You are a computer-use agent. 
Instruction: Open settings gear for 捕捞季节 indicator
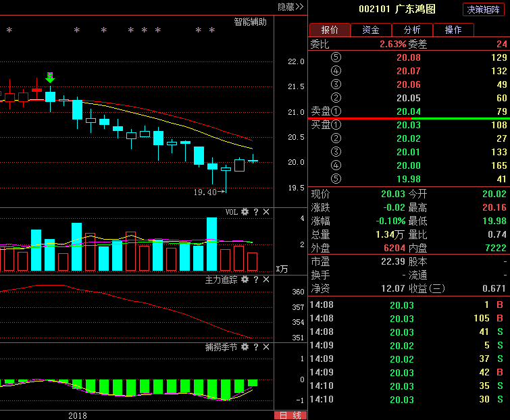(245, 346)
